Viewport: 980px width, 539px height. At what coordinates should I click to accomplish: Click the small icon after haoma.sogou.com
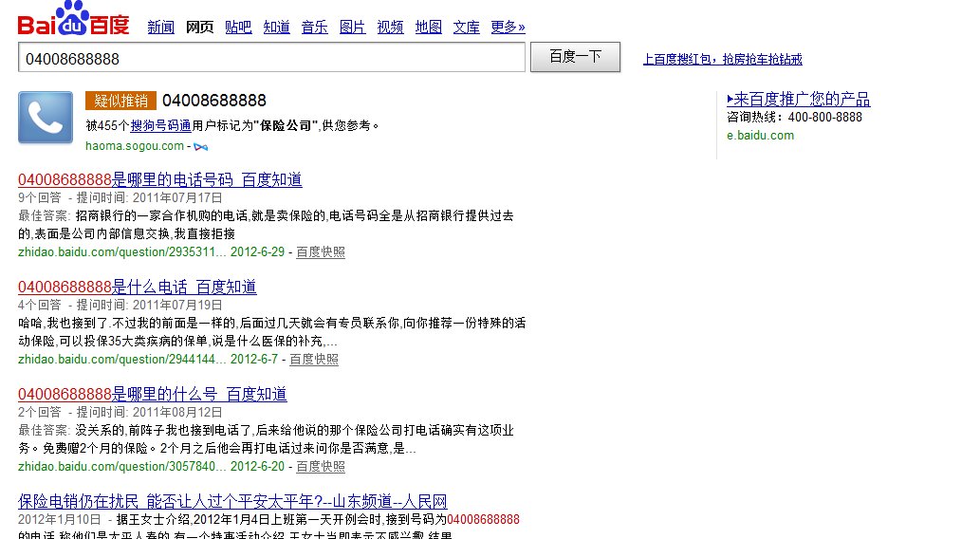pyautogui.click(x=200, y=146)
